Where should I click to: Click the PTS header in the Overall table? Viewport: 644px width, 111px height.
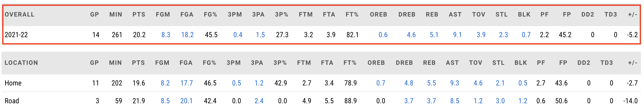click(x=139, y=15)
